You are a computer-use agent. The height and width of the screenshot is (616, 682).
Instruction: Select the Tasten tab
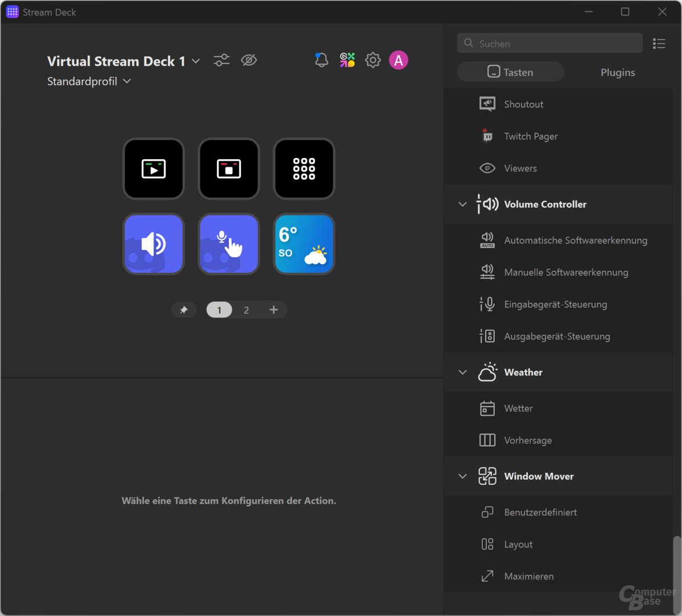[510, 72]
